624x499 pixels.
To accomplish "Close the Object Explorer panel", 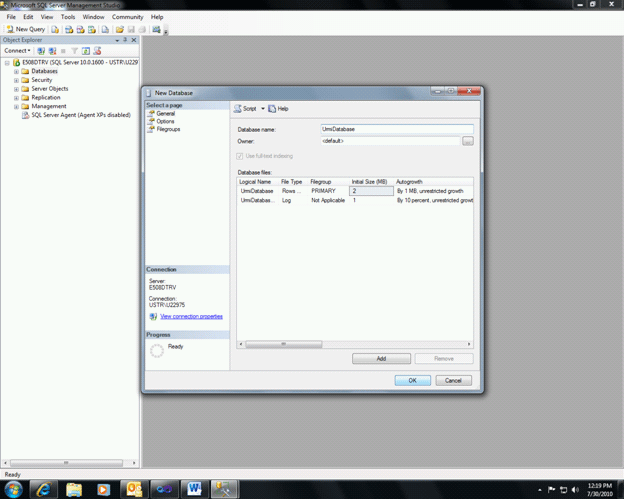I will (134, 40).
